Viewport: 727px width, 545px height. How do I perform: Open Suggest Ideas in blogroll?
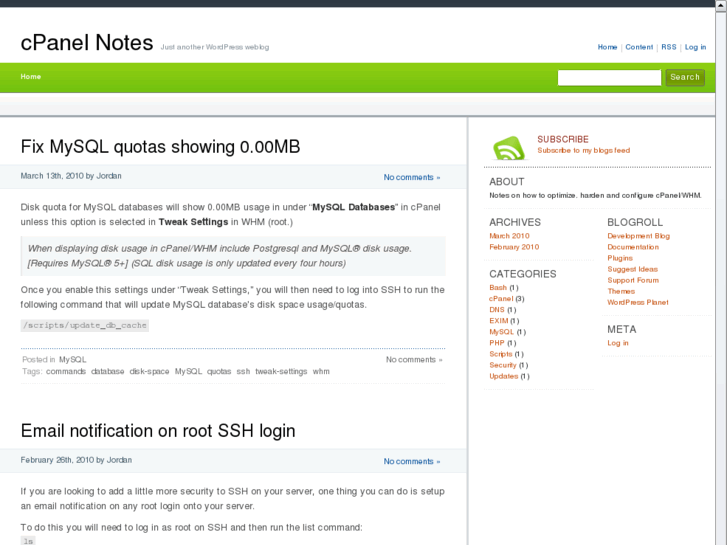click(632, 269)
